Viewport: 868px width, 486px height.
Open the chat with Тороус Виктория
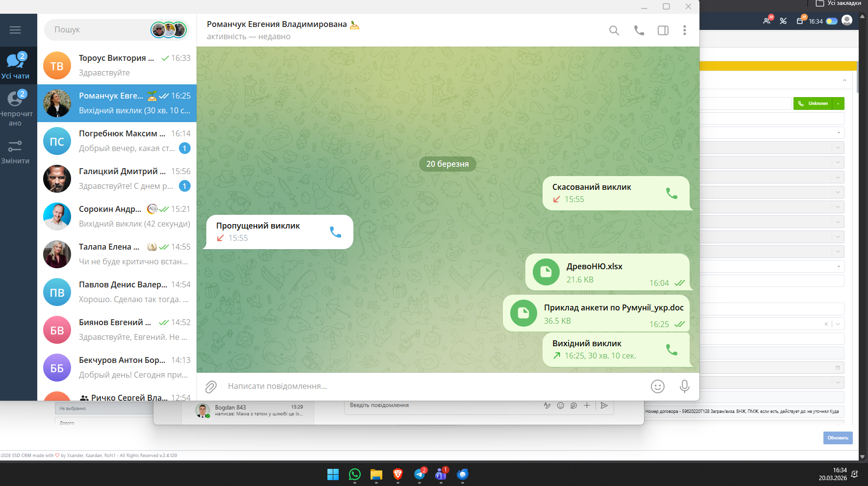click(117, 65)
